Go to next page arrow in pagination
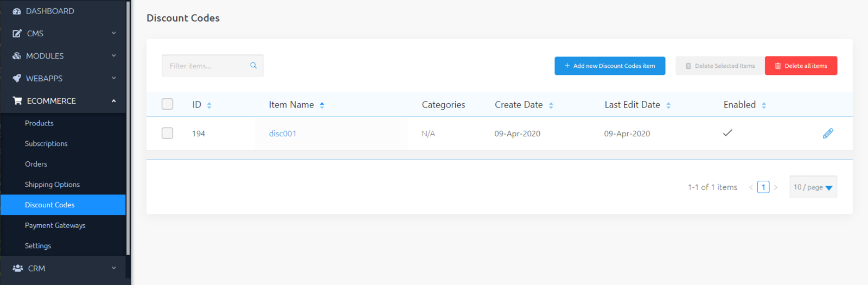Viewport: 868px width, 285px height. [x=776, y=187]
